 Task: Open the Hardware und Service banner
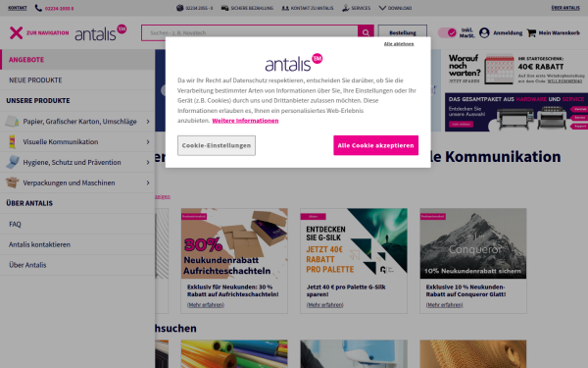tap(516, 112)
